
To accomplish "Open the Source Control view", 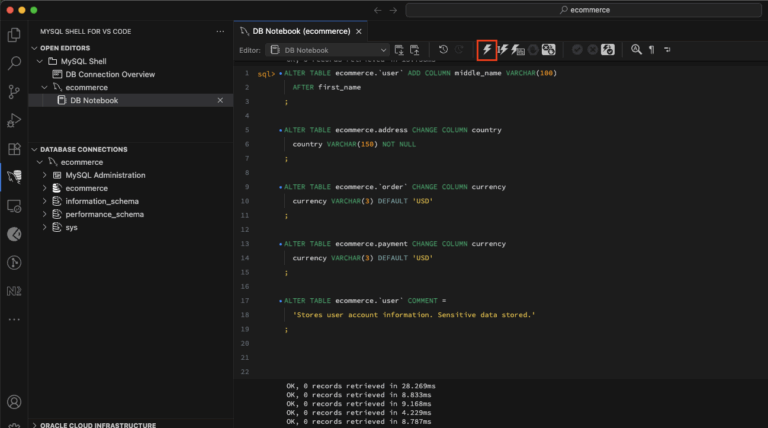I will tap(14, 92).
